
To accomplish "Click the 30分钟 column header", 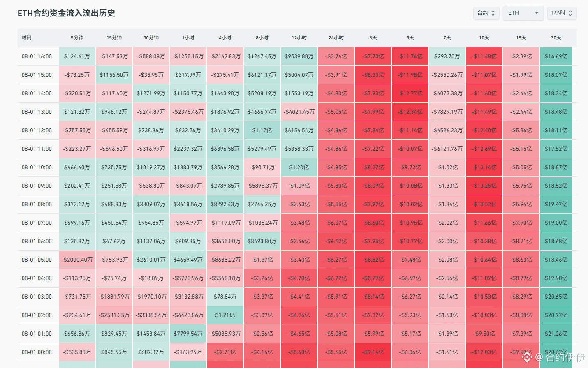I will click(151, 38).
